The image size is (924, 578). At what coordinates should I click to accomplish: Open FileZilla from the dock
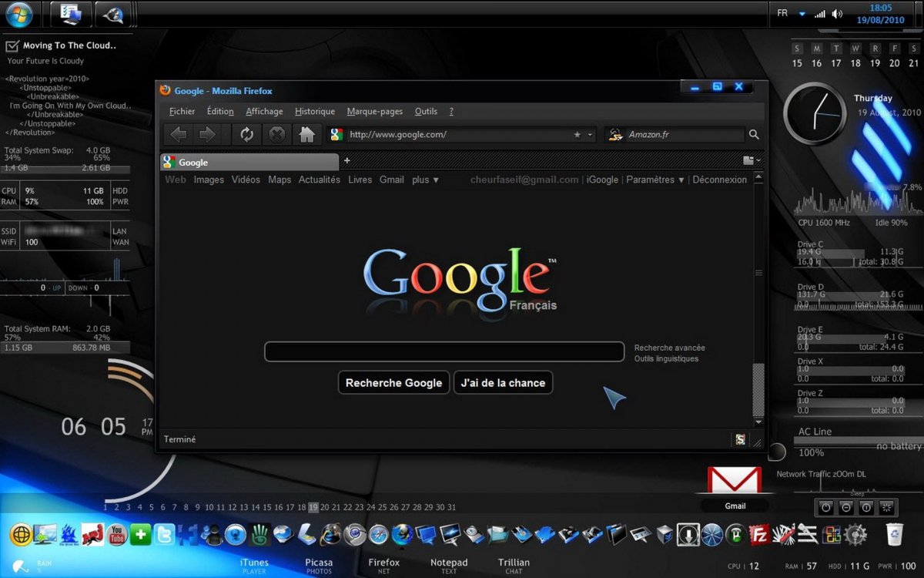click(x=759, y=534)
